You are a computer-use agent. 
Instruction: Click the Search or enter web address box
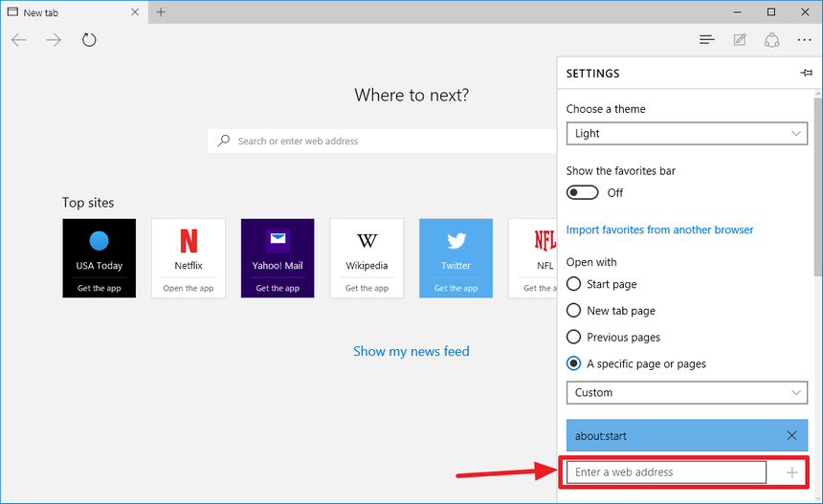[382, 141]
